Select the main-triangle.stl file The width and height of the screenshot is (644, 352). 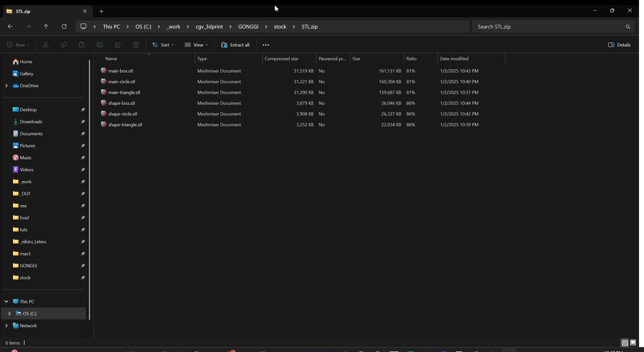[124, 92]
